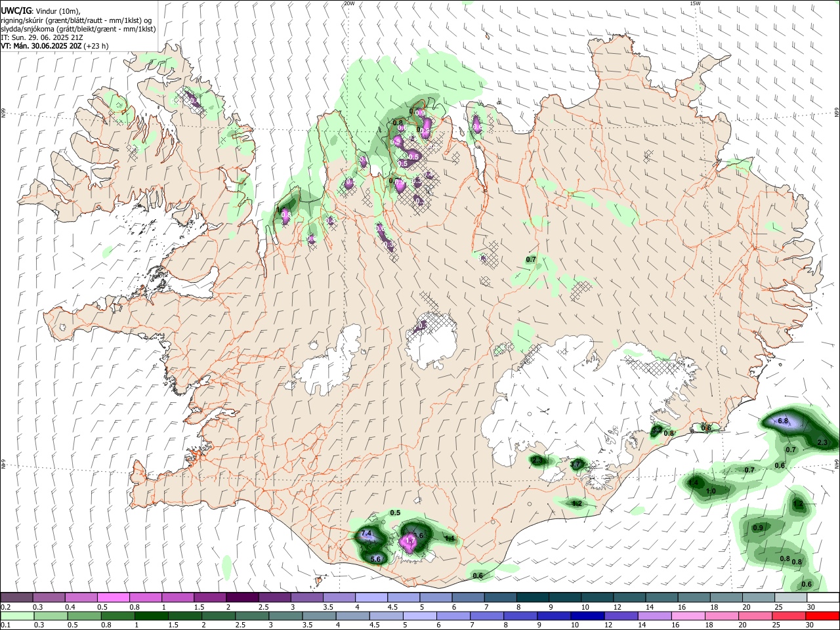
Task: Click the '0.2' label in the upper legend
Action: point(5,607)
